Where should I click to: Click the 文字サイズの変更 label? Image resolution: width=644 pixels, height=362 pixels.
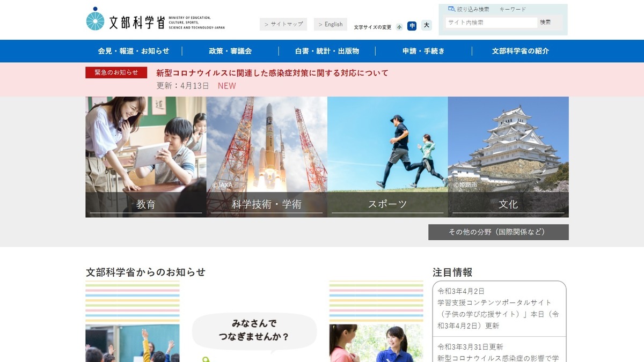[372, 27]
